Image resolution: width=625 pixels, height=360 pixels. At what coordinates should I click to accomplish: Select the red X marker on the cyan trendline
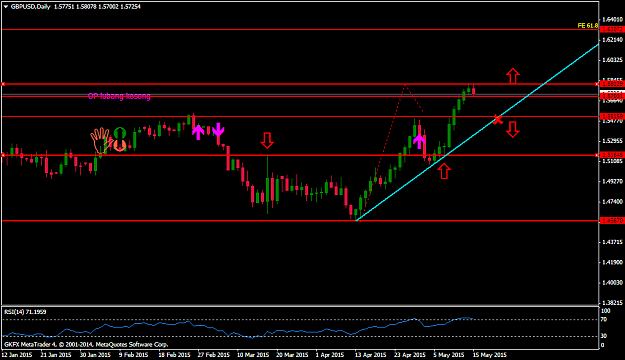[x=497, y=119]
